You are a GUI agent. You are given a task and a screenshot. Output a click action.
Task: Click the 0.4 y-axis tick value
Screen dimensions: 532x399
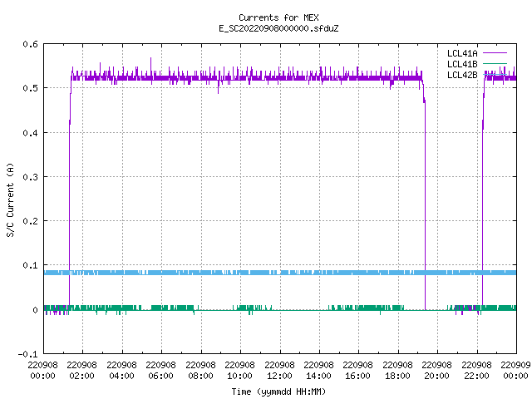tap(31, 133)
